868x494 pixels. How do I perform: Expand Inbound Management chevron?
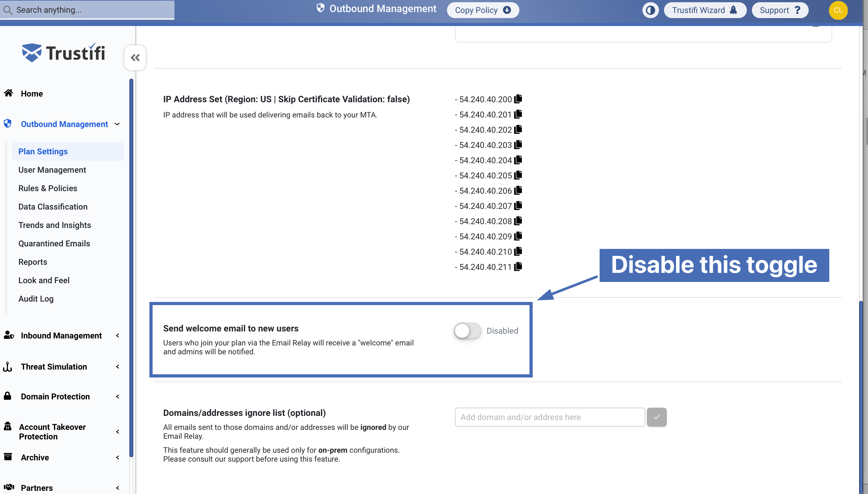point(118,336)
